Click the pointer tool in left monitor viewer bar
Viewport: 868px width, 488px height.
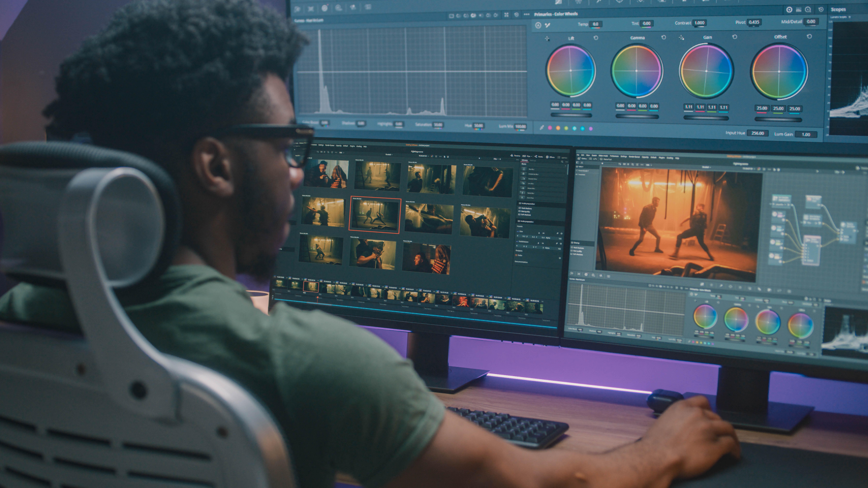click(x=444, y=157)
